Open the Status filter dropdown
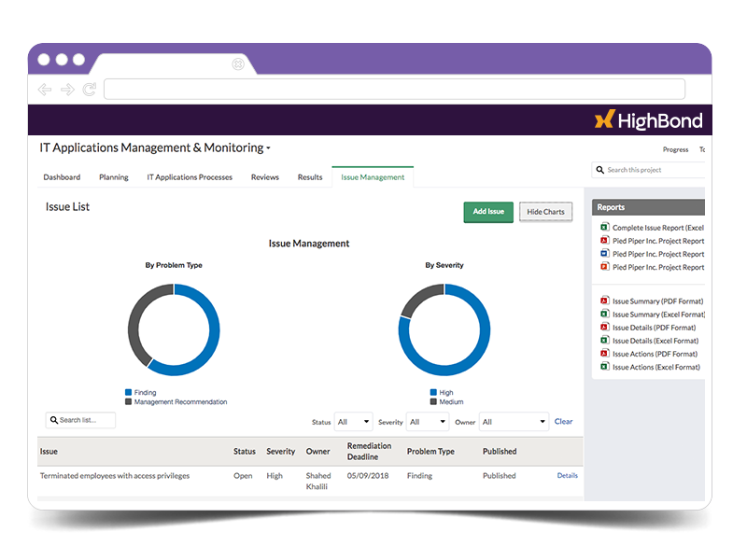The width and height of the screenshot is (747, 560). tap(354, 422)
